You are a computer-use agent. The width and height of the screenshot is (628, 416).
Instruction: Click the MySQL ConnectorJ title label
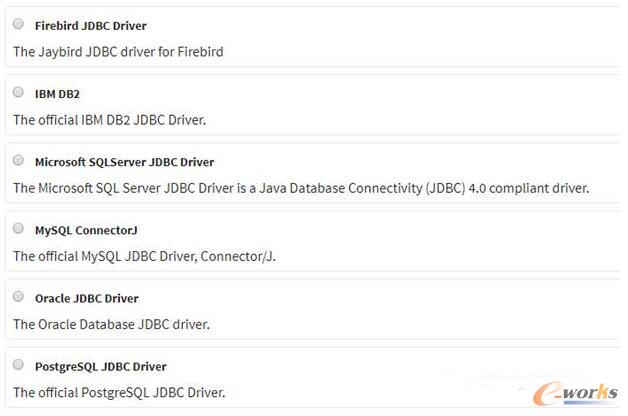[x=86, y=231]
